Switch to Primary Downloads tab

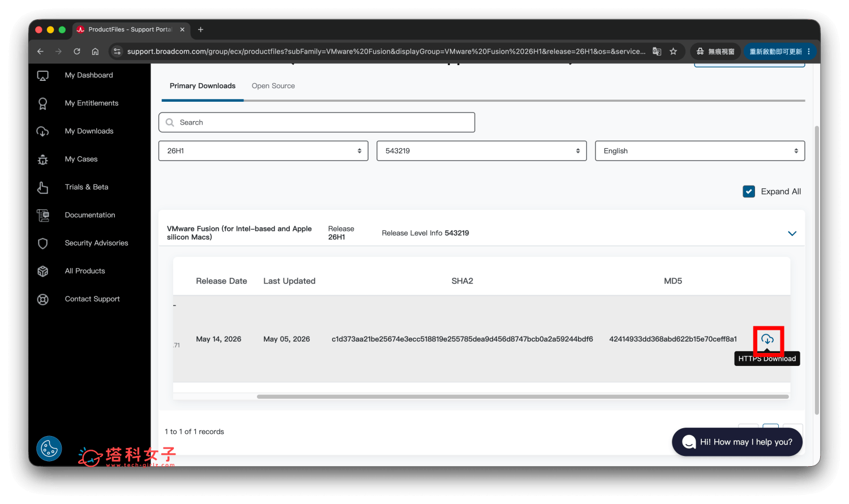203,86
